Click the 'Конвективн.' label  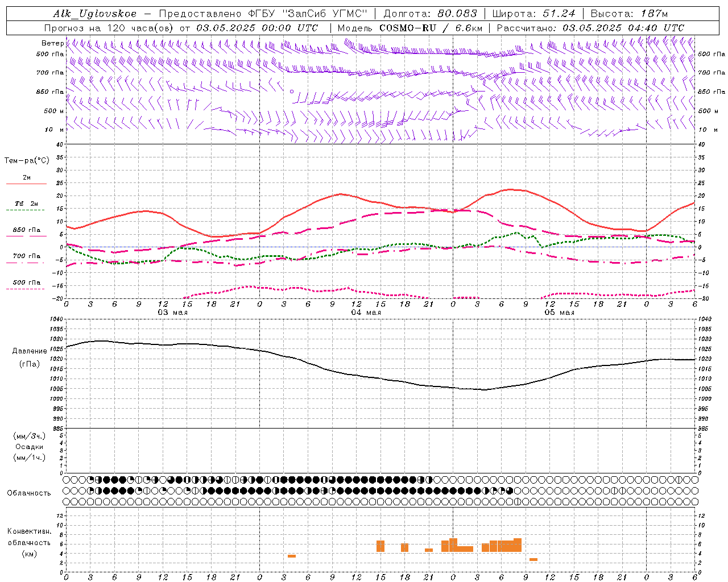[x=29, y=531]
